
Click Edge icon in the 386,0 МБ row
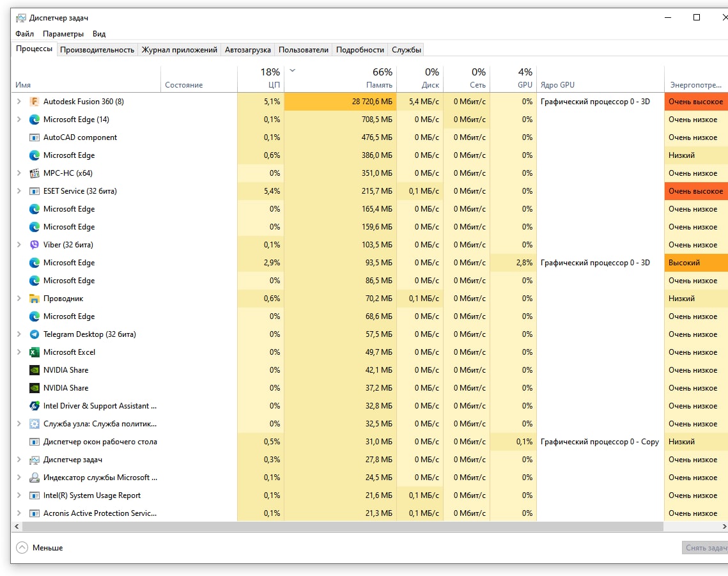click(35, 155)
